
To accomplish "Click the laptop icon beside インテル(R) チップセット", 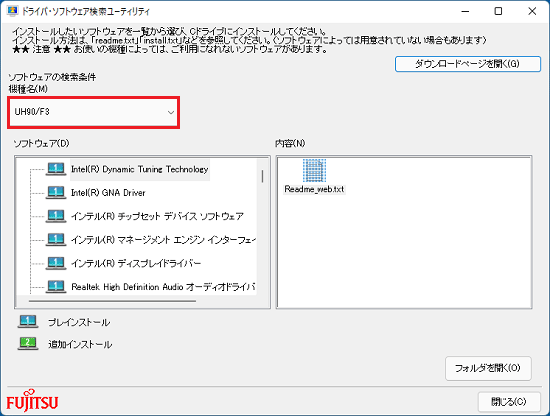I will point(56,216).
